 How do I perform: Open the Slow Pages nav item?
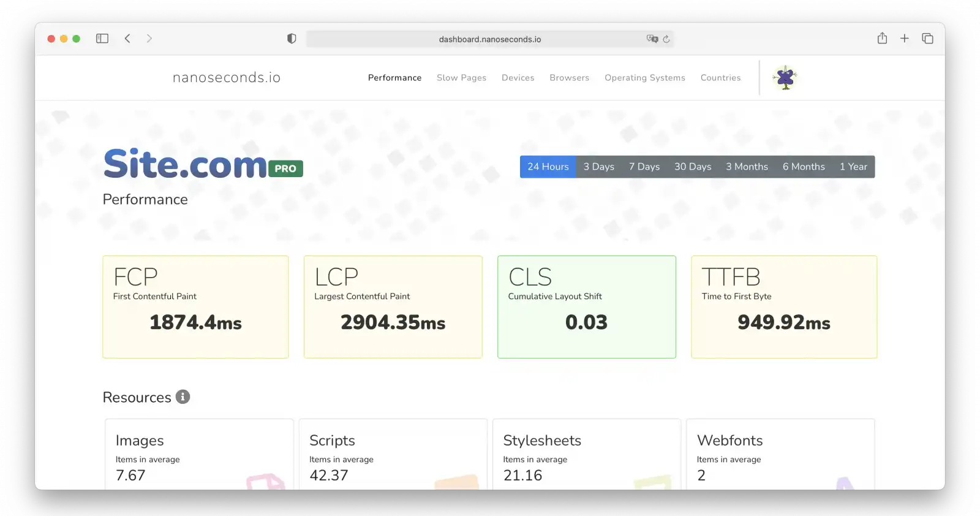click(461, 78)
